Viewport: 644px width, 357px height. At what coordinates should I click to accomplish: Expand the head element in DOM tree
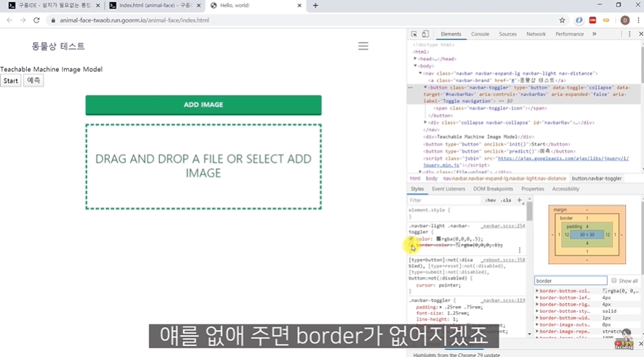click(x=415, y=59)
